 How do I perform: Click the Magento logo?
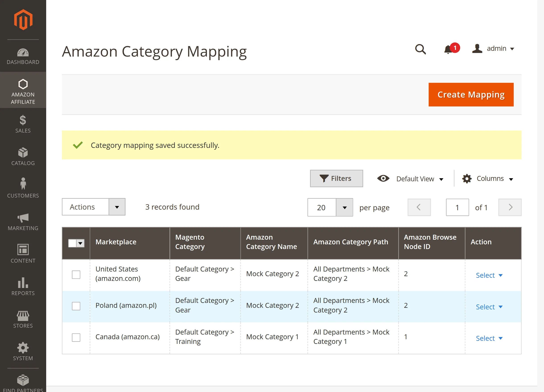pos(23,20)
